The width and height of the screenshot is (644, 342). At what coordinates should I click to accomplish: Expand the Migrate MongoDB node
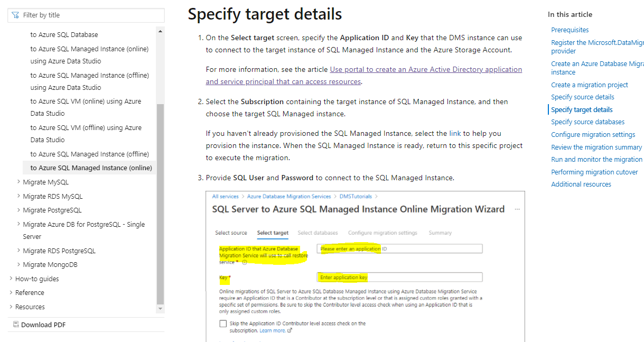pyautogui.click(x=20, y=265)
